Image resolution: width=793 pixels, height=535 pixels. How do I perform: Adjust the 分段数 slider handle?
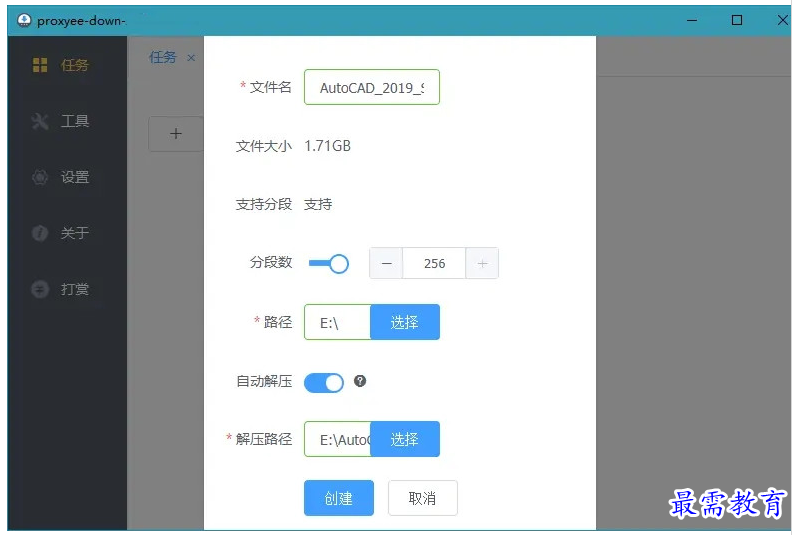339,263
